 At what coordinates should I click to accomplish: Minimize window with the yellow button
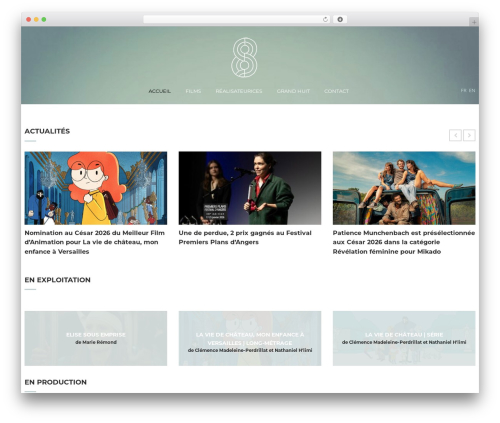(36, 19)
